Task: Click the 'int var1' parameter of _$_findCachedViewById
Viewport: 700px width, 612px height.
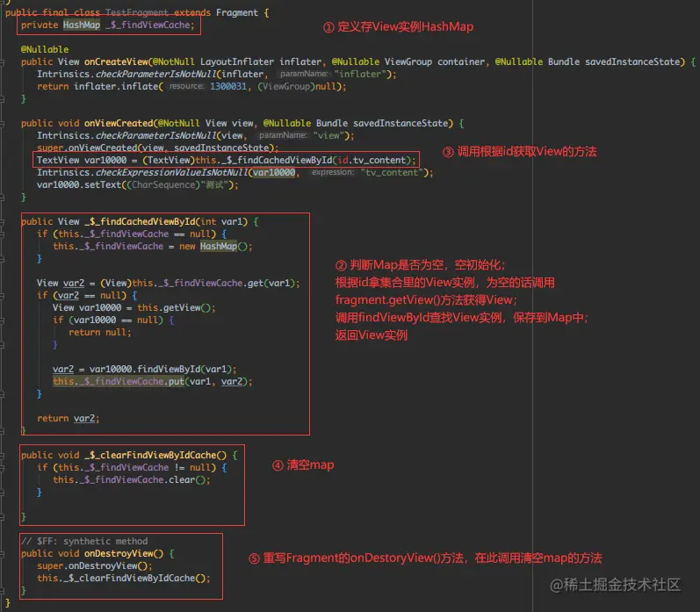Action: pyautogui.click(x=221, y=221)
